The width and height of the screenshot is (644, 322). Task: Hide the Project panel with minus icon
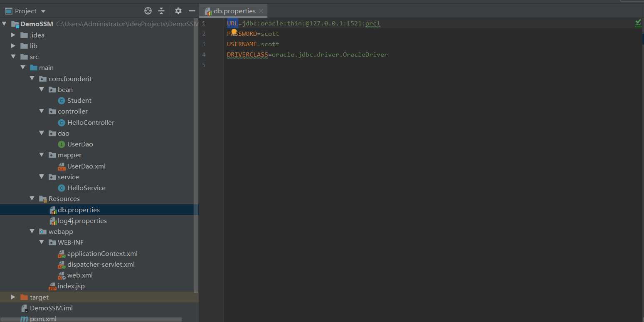(192, 11)
